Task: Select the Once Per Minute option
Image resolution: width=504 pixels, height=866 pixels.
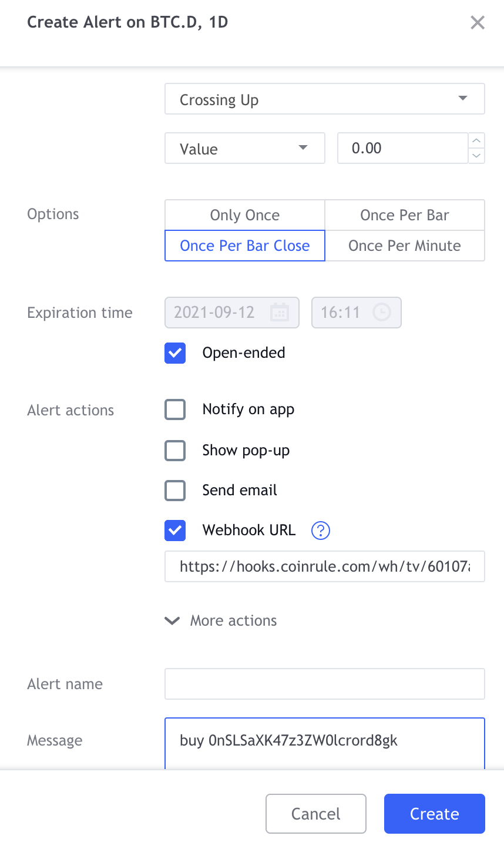Action: pyautogui.click(x=405, y=246)
